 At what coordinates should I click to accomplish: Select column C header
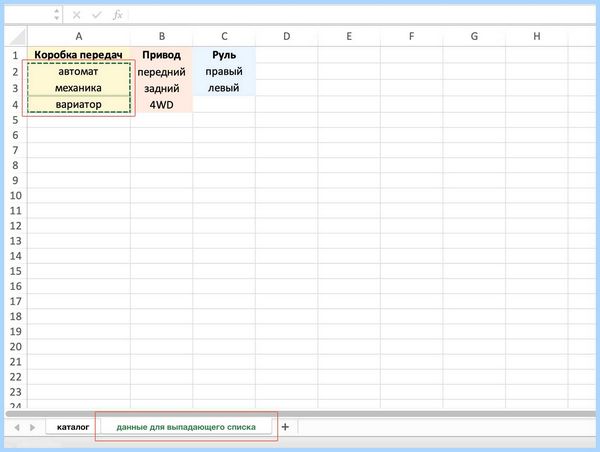[224, 36]
